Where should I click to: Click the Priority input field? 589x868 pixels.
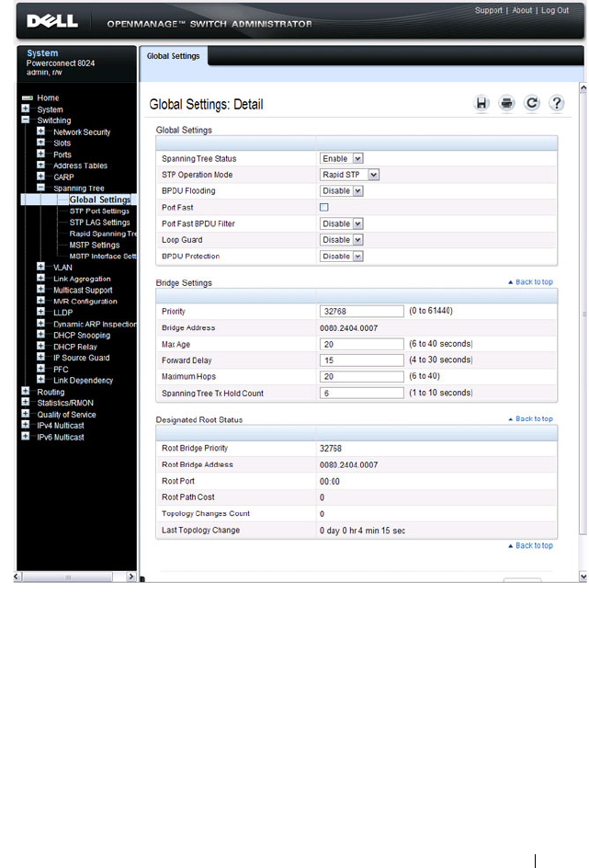point(362,311)
